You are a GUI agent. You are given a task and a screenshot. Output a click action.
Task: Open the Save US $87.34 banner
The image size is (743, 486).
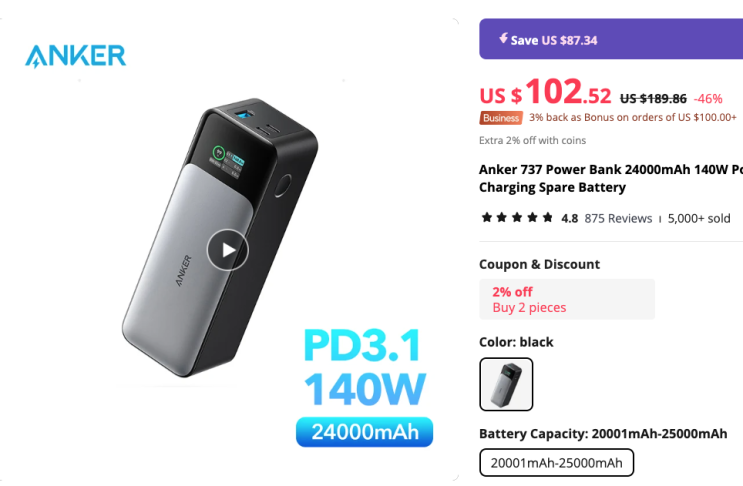611,39
